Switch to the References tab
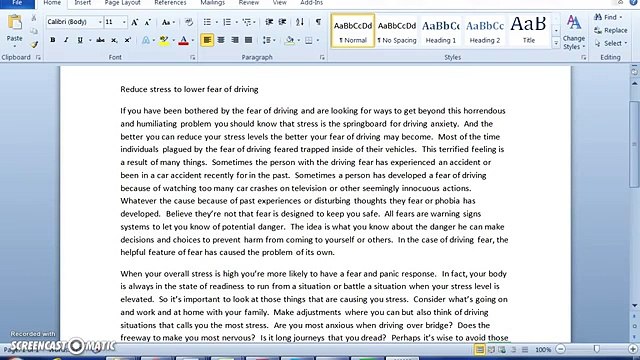The width and height of the screenshot is (640, 360). click(x=170, y=3)
